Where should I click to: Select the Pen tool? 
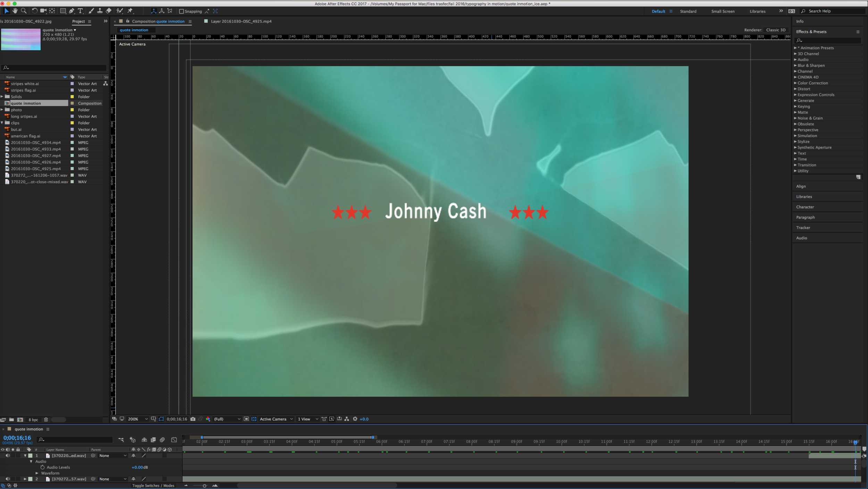[x=72, y=11]
